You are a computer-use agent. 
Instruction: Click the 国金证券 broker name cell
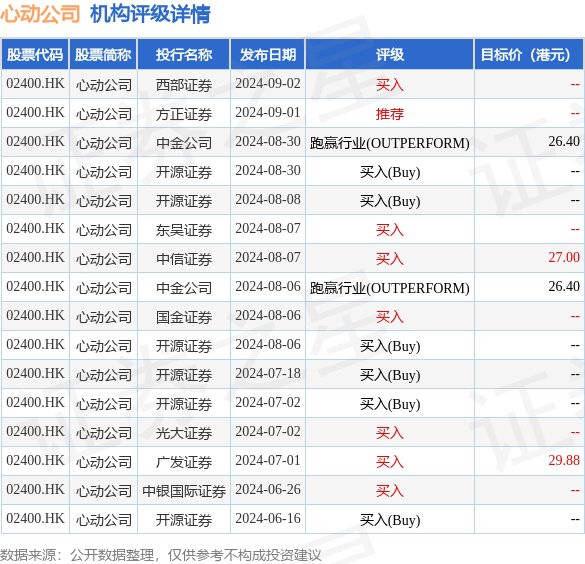184,317
